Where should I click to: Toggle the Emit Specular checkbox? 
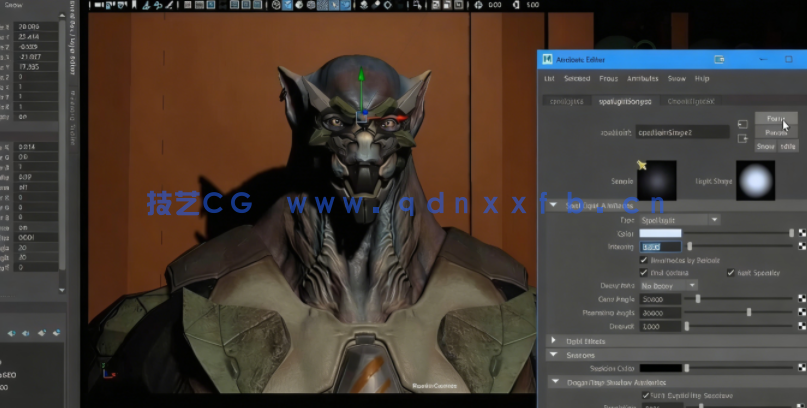tap(731, 272)
